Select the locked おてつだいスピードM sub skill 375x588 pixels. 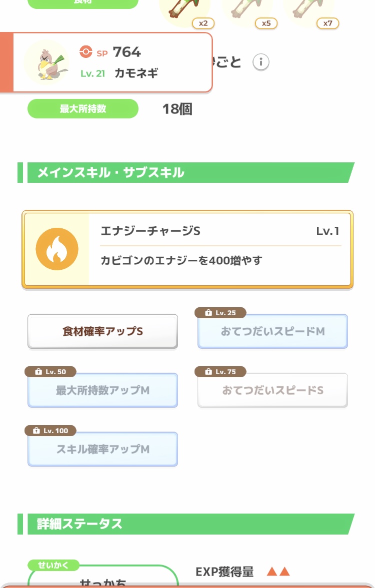tap(272, 331)
